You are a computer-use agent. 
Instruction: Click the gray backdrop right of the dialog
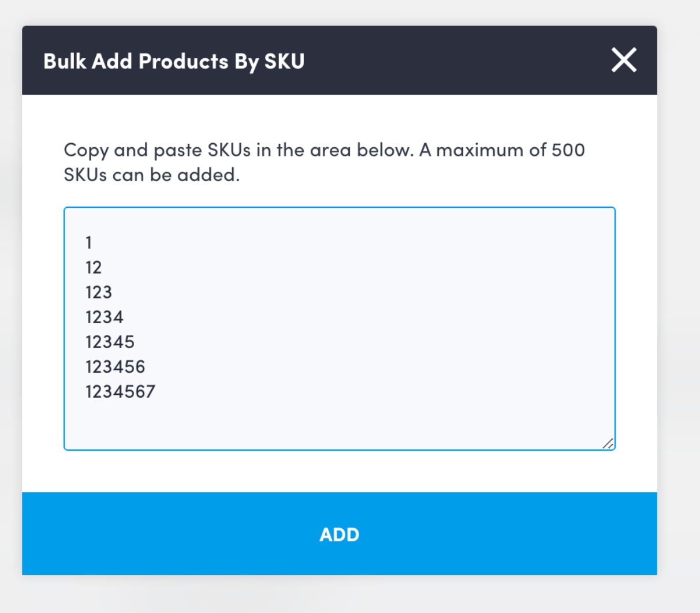[x=679, y=289]
